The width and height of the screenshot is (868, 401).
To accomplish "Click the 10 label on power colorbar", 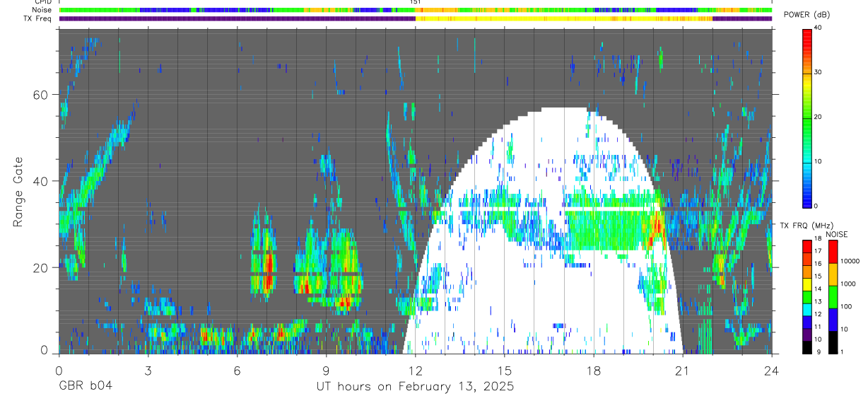I will pos(819,161).
